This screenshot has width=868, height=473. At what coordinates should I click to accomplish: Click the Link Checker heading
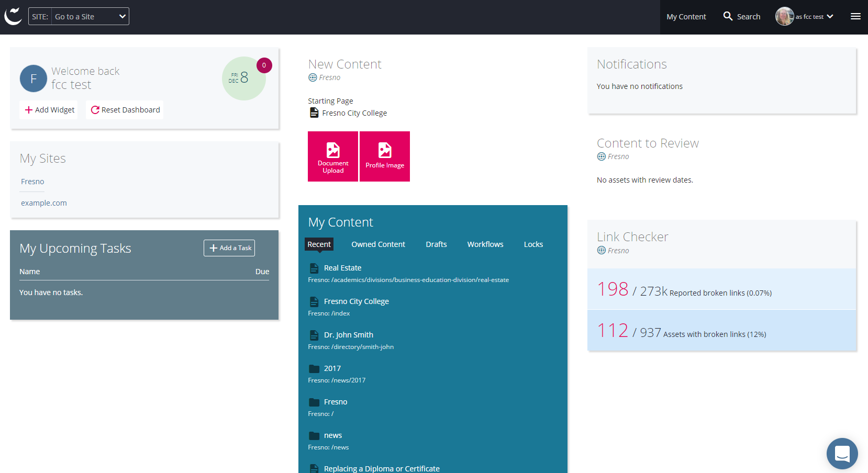[632, 237]
